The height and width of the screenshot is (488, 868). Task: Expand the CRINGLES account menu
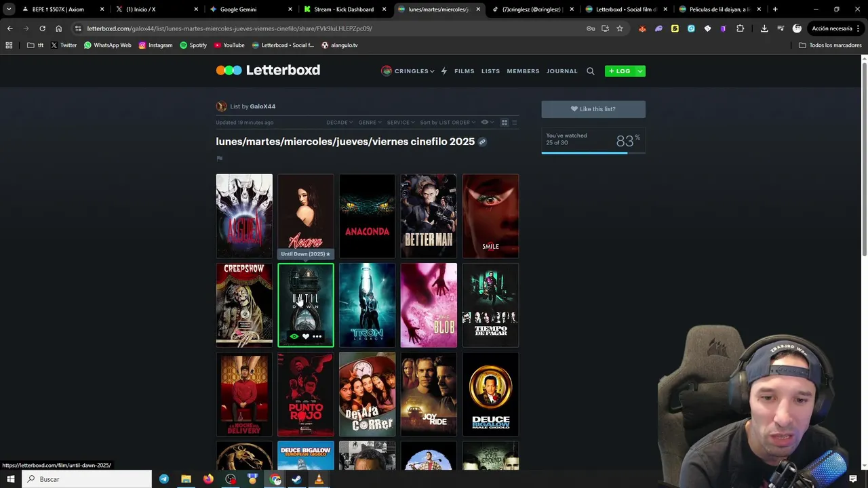click(408, 71)
